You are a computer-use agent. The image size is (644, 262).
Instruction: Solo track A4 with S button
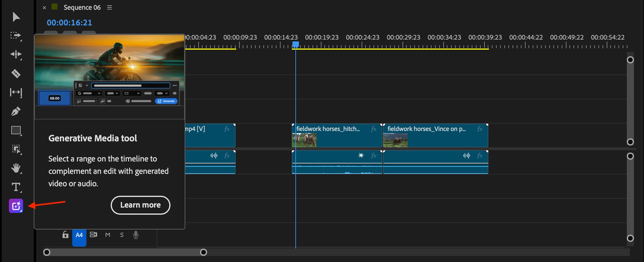[122, 235]
